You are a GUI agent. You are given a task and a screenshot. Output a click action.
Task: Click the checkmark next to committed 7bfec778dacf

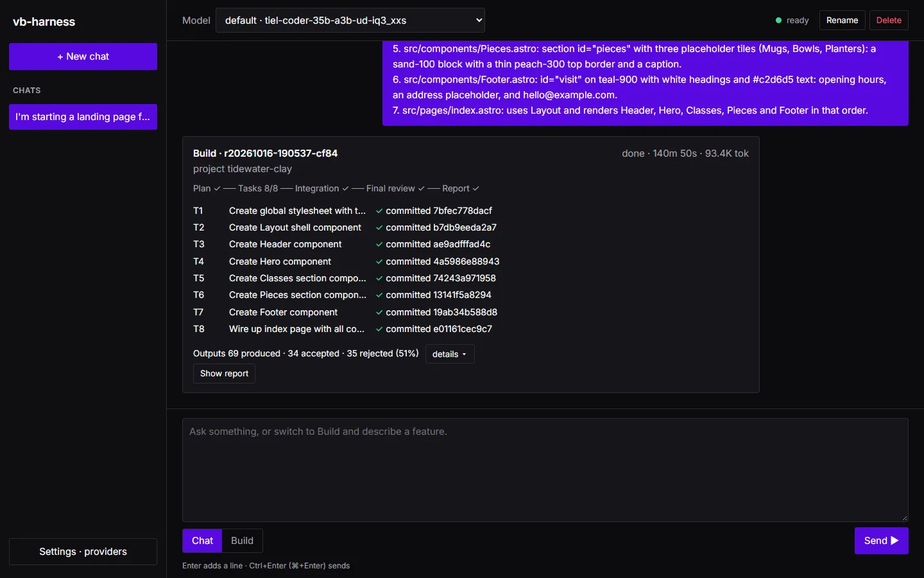(x=379, y=211)
